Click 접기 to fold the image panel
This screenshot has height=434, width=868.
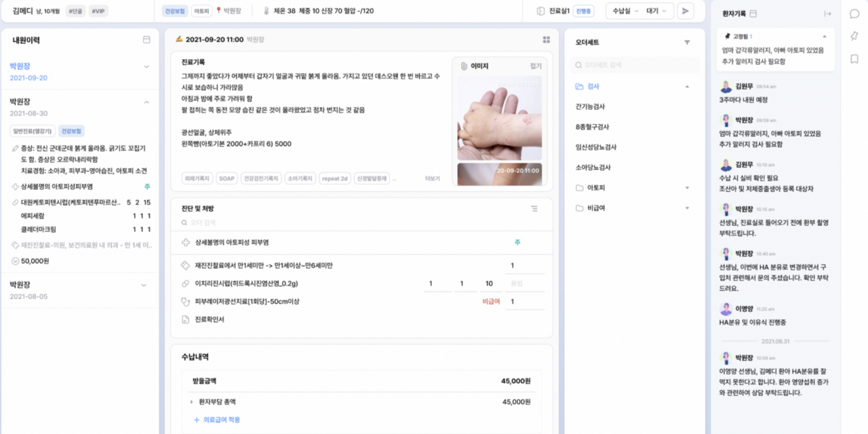point(536,66)
